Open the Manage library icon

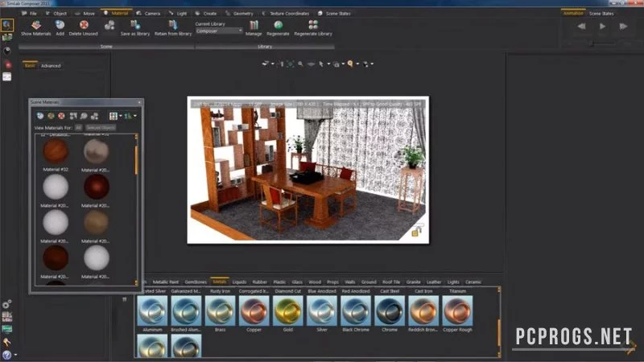click(x=254, y=26)
